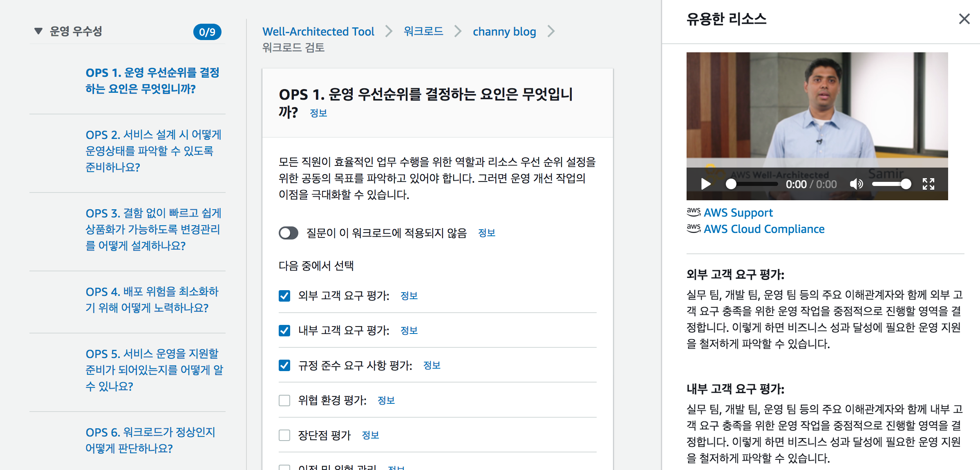Go to 워크로드 breadcrumb
This screenshot has height=470, width=980.
tap(423, 31)
